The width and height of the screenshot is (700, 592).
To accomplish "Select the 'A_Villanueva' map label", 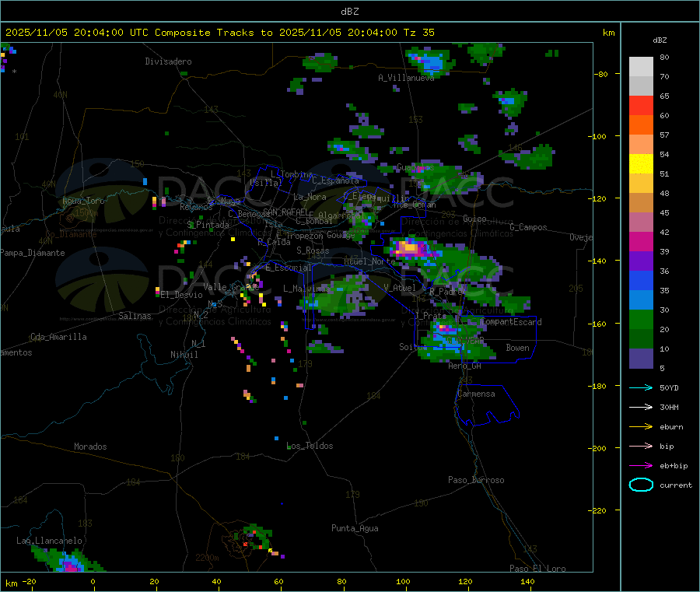I will coord(406,78).
